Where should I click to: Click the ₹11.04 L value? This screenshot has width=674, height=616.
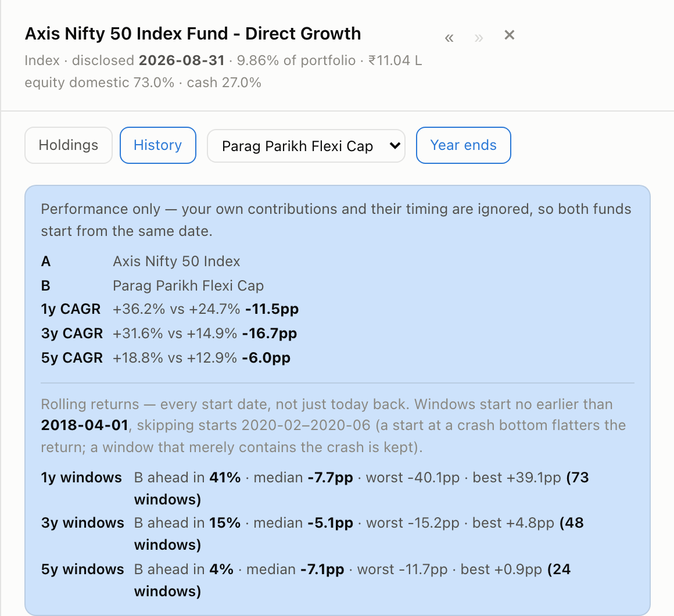pos(395,60)
